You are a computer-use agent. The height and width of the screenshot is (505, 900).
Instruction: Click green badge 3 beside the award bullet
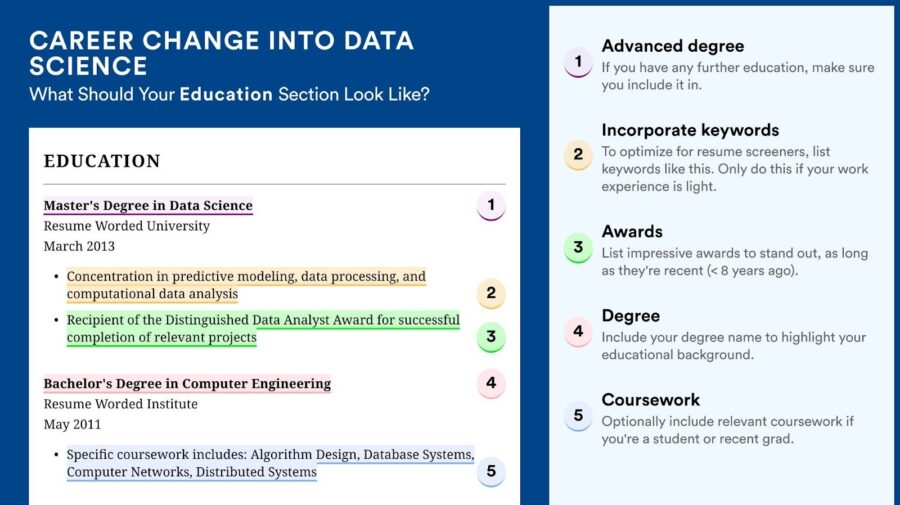click(x=491, y=337)
